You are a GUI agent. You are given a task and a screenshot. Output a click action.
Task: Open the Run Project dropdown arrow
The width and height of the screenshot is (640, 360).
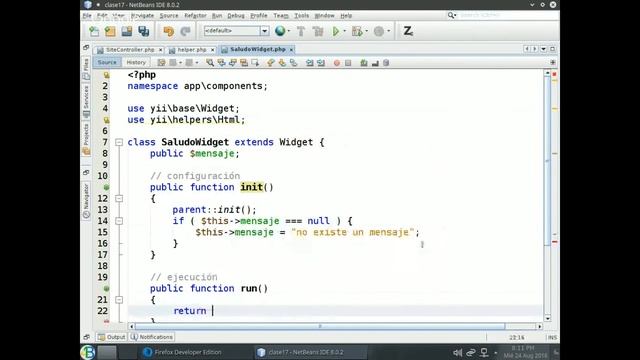click(x=344, y=31)
